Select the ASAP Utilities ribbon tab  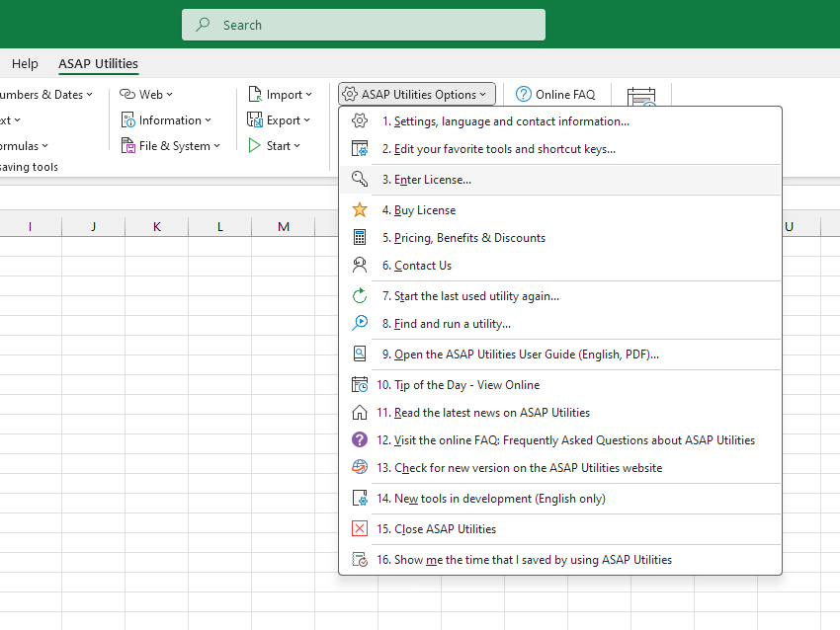click(98, 64)
